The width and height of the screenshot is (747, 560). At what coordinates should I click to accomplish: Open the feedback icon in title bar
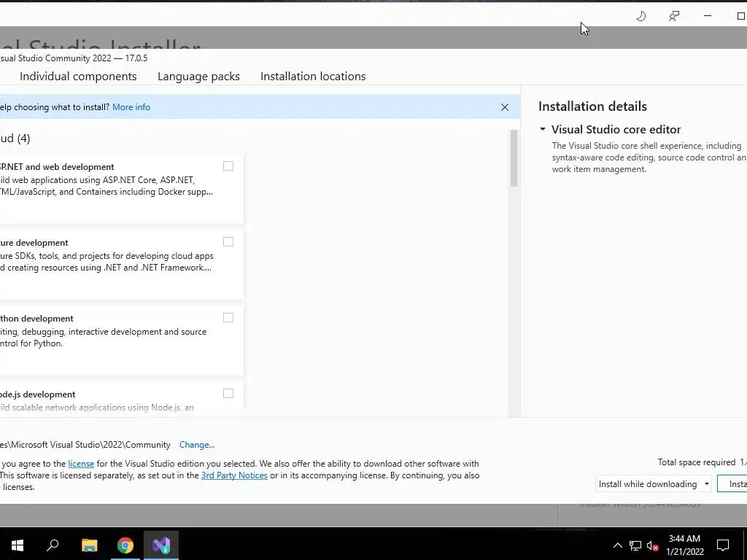674,16
